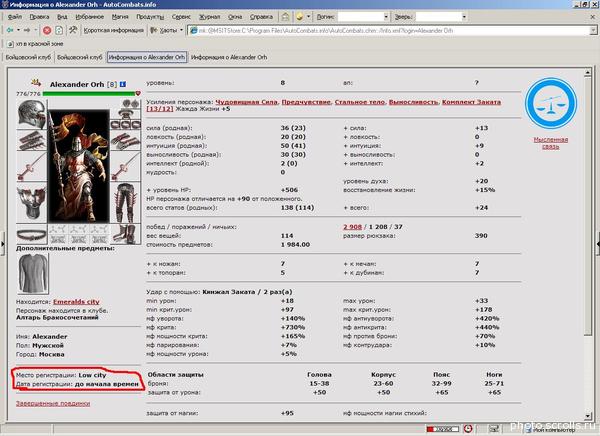Click the gray shirt additional item
The image size is (600, 436).
pos(33,273)
